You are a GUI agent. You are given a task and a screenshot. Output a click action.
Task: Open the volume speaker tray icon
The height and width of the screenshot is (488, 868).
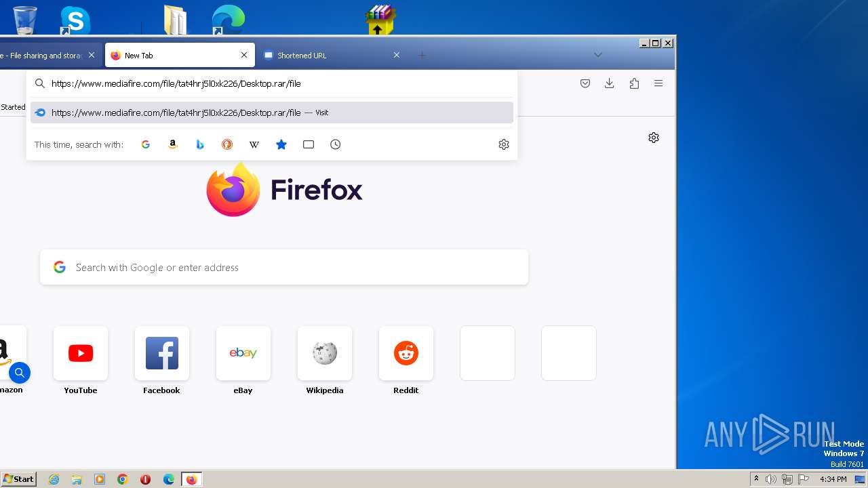click(771, 479)
